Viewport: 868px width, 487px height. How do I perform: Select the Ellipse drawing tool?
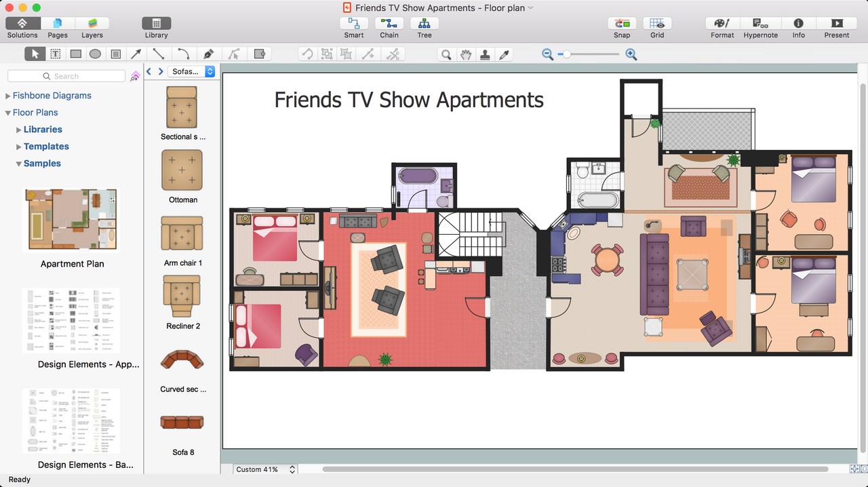click(x=96, y=54)
